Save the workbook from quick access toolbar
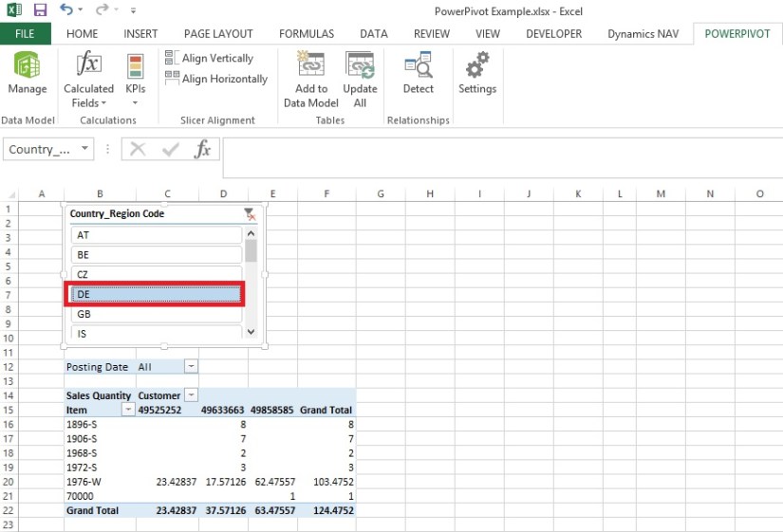Screen dimensions: 783x532 tap(40, 9)
